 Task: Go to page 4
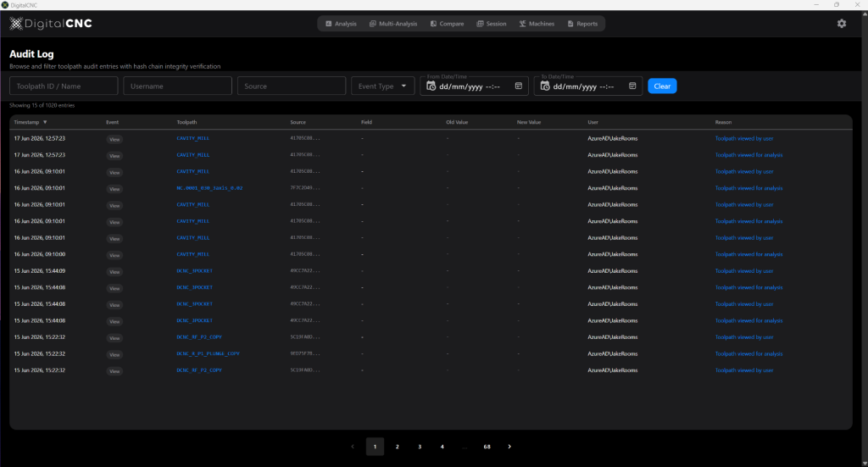pyautogui.click(x=442, y=447)
